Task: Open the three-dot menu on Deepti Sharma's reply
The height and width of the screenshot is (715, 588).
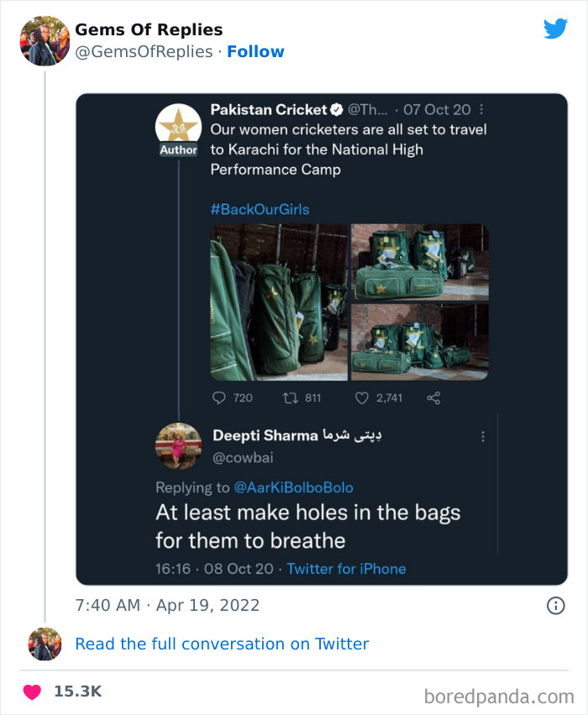Action: 483,436
